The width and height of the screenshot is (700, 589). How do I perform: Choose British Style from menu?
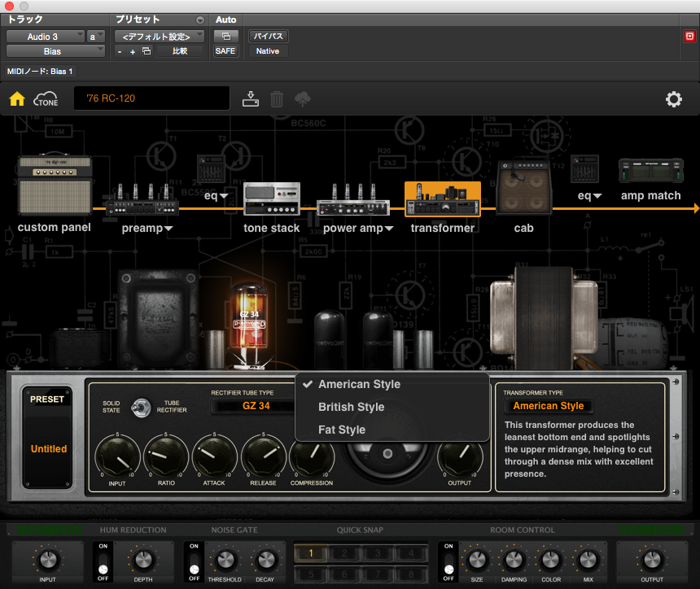click(x=392, y=407)
